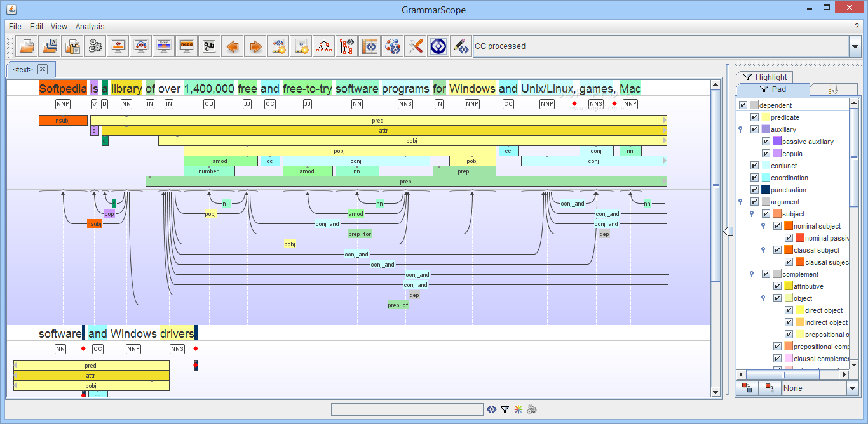The width and height of the screenshot is (868, 424).
Task: Go back with the left orange arrow
Action: click(233, 46)
